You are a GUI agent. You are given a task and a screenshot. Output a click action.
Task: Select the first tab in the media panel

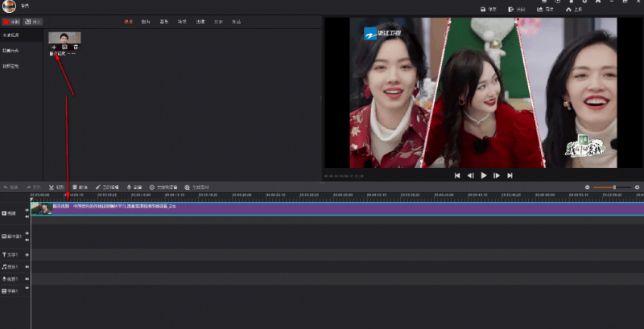coord(127,22)
